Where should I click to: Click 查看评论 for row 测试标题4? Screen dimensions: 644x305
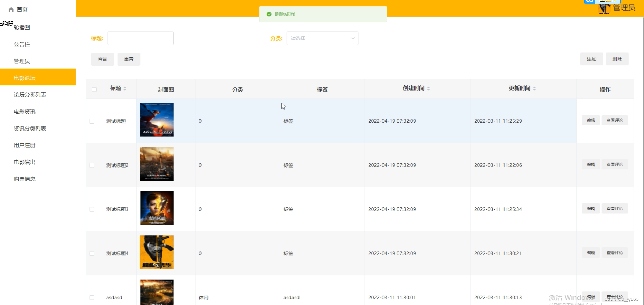pyautogui.click(x=615, y=253)
